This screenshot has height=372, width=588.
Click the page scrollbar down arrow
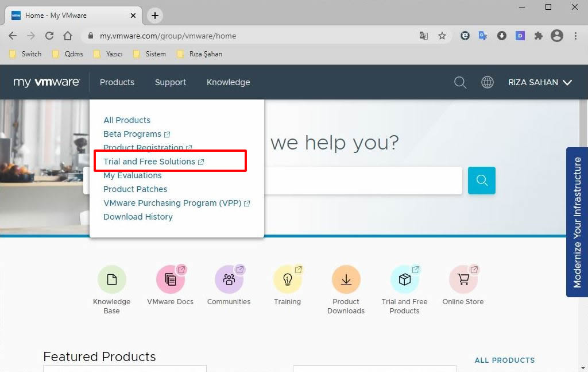pos(583,368)
